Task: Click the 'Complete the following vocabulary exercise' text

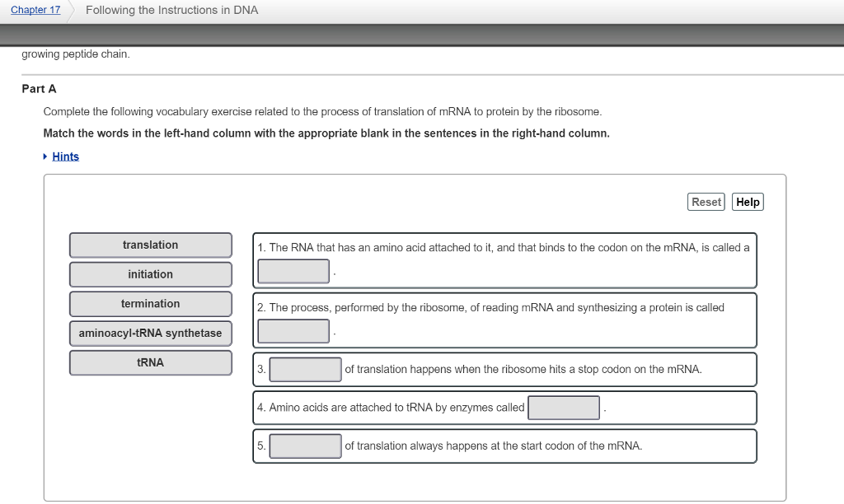Action: coord(322,111)
